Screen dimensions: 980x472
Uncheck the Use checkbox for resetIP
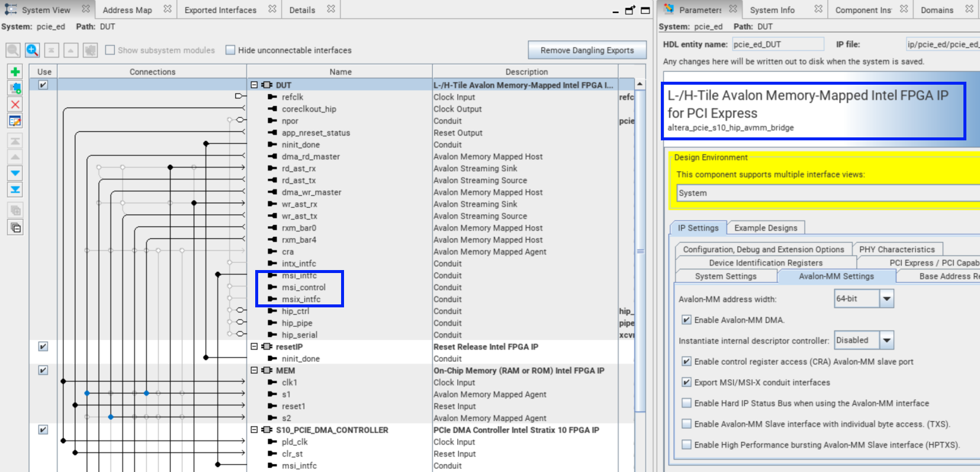[43, 346]
